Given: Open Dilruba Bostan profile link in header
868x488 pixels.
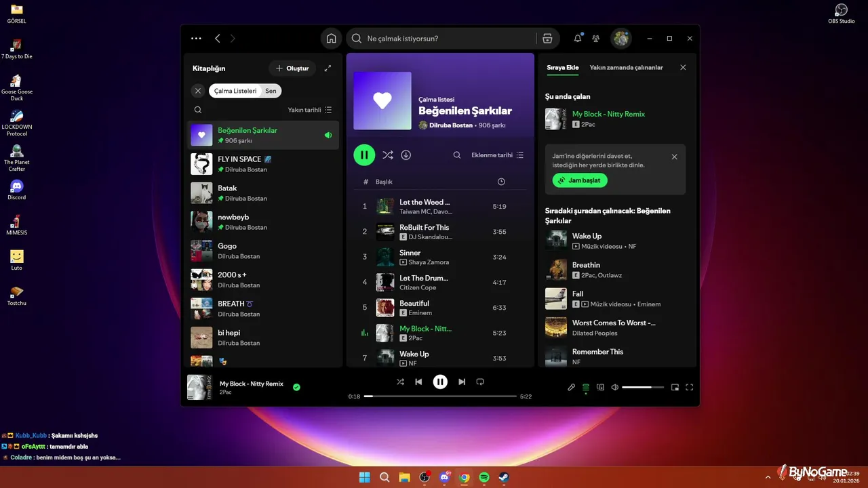Looking at the screenshot, I should [451, 125].
